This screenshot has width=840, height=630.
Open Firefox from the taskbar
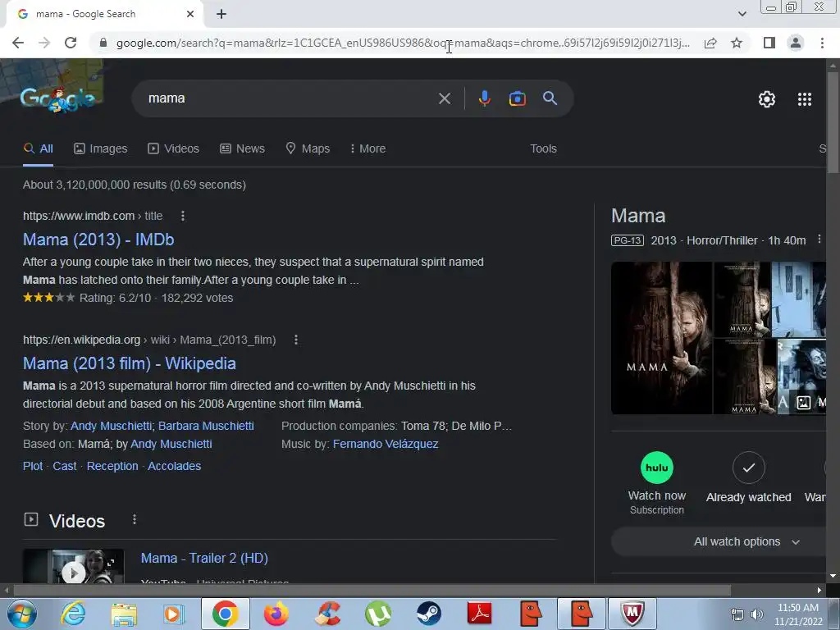pos(276,614)
